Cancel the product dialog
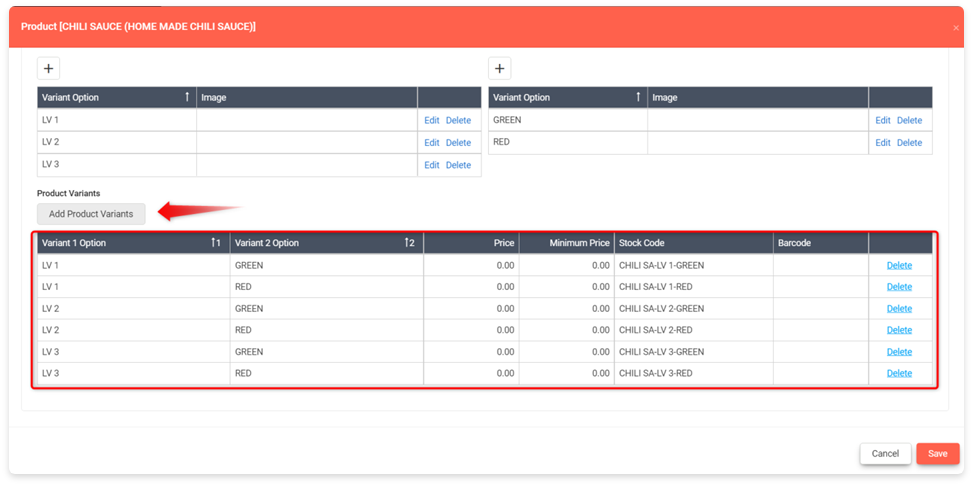The image size is (973, 486). [885, 453]
